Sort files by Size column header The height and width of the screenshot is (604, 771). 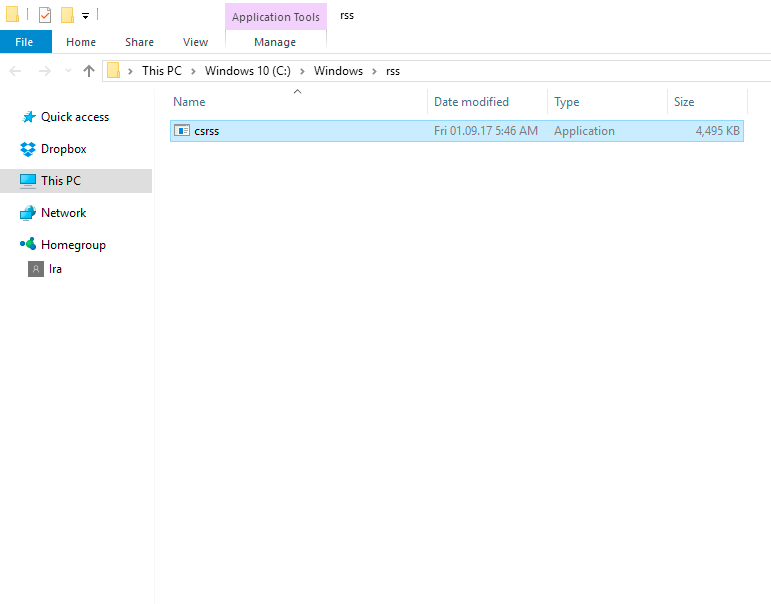tap(684, 102)
